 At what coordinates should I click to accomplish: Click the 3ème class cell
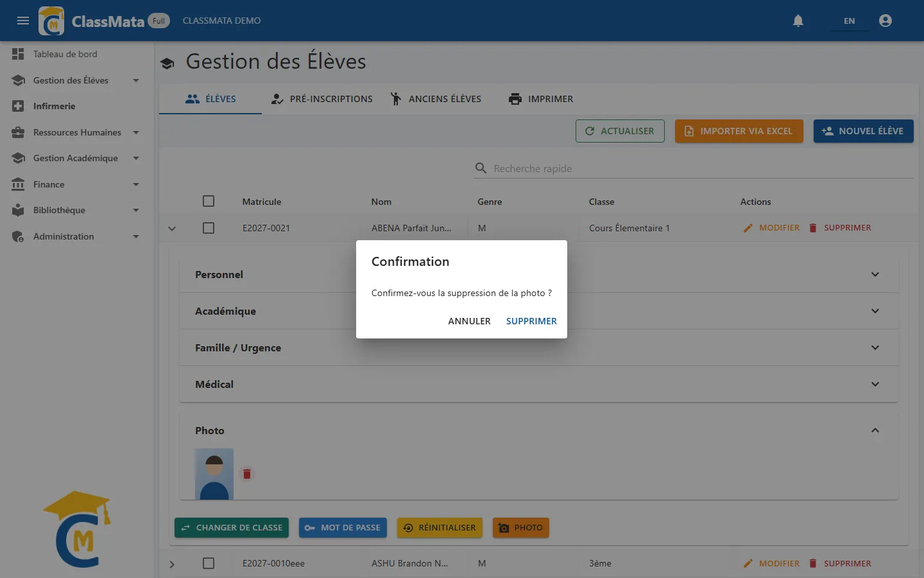tap(600, 563)
